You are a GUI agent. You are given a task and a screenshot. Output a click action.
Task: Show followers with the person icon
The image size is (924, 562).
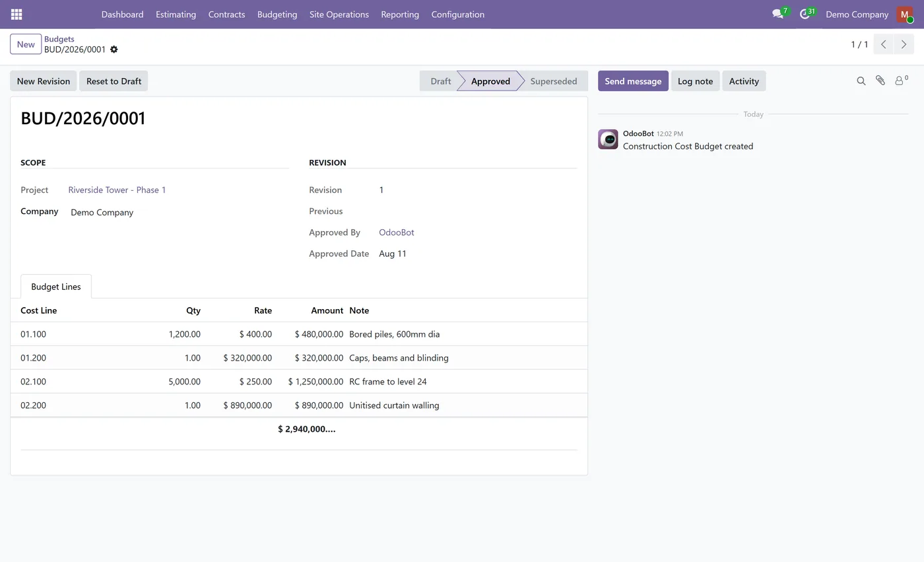(x=901, y=81)
